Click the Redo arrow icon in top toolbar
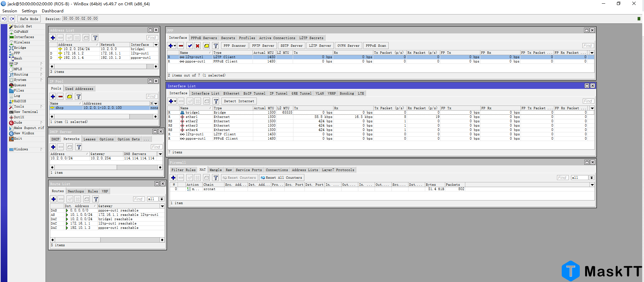Viewport: 644px width, 282px height. (x=12, y=19)
